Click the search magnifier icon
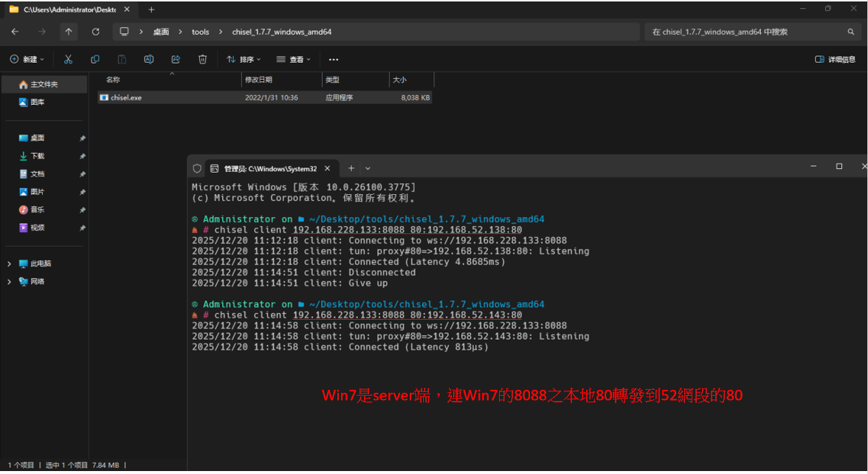This screenshot has width=868, height=474. [x=851, y=32]
